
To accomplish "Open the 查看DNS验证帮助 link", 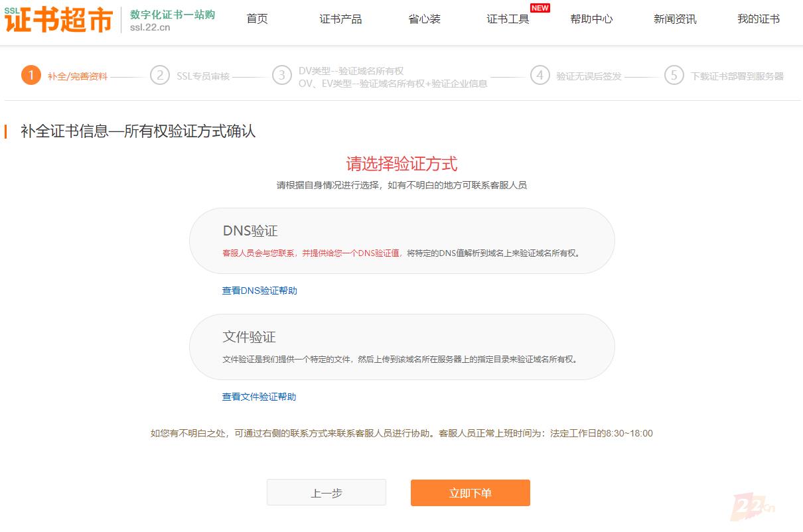I will 259,291.
